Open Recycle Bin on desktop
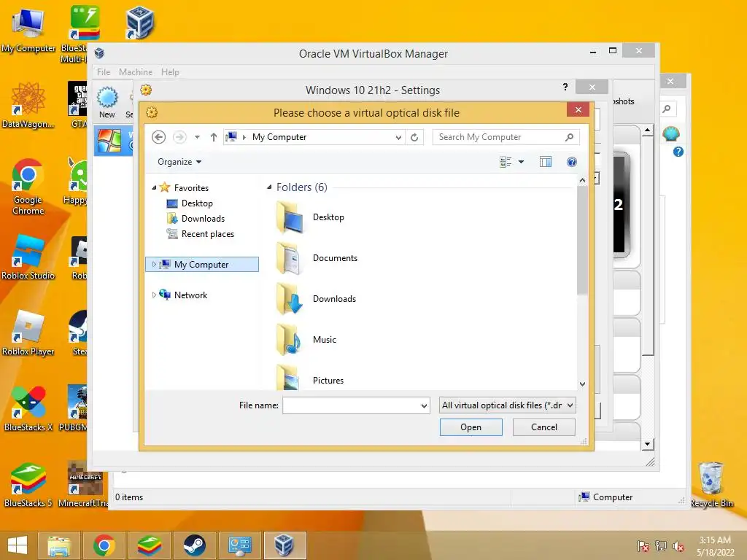 [x=711, y=485]
